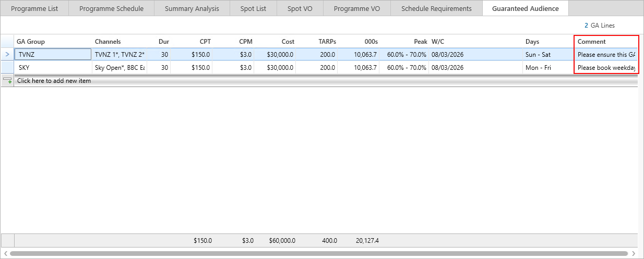The width and height of the screenshot is (644, 259).
Task: Click the add new row plus icon
Action: click(x=7, y=81)
